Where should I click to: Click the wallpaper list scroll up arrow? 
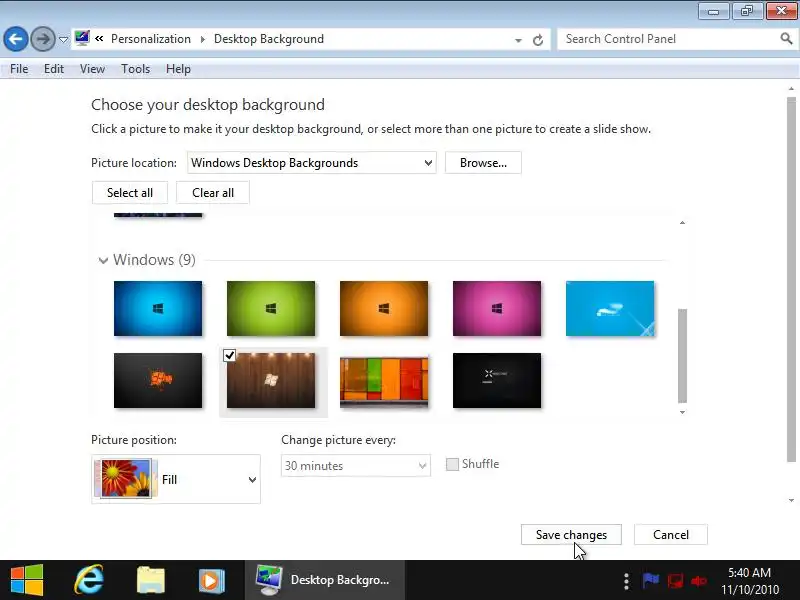(x=682, y=223)
